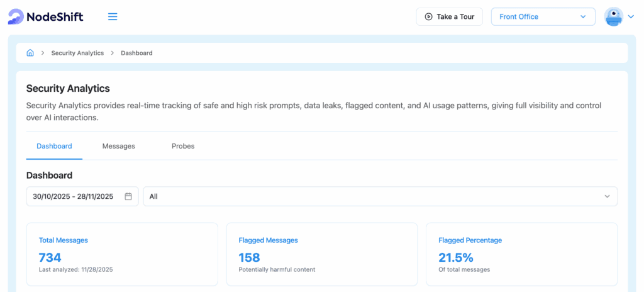Select the Dashboard tab
Screen dimensions: 644x292
[54, 146]
